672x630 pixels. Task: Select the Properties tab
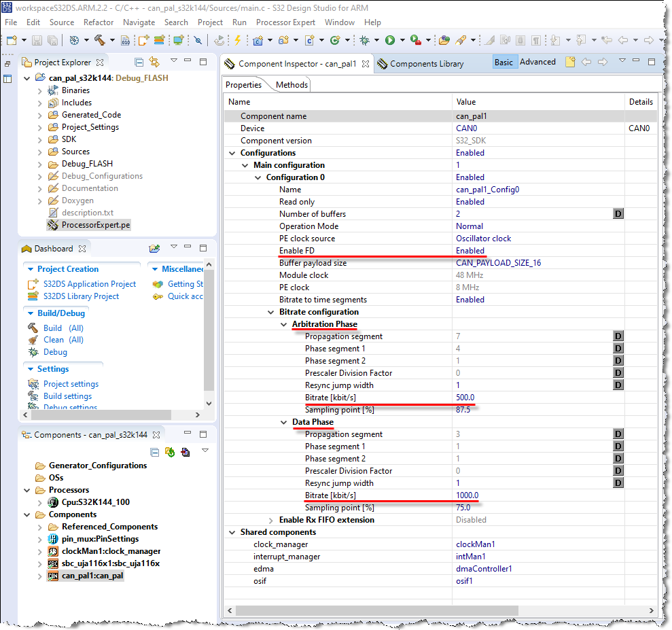243,85
